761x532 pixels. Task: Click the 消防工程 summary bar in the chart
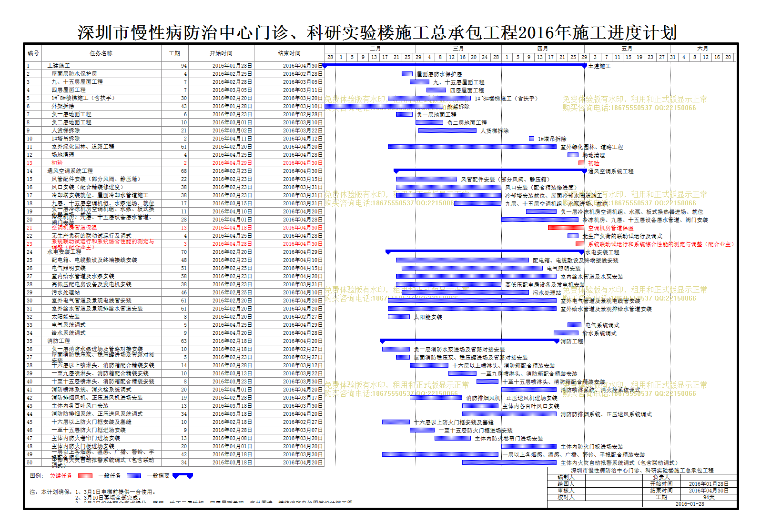pos(469,341)
